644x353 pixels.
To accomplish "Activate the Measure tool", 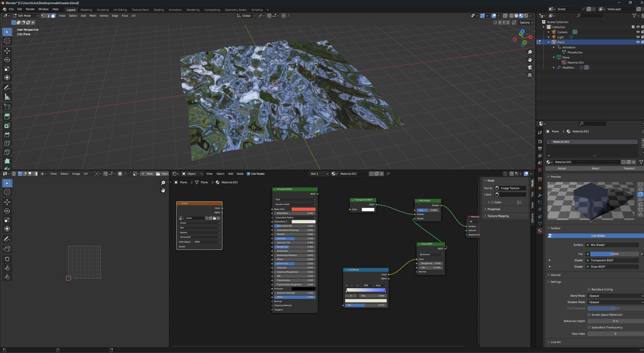I will pyautogui.click(x=7, y=96).
